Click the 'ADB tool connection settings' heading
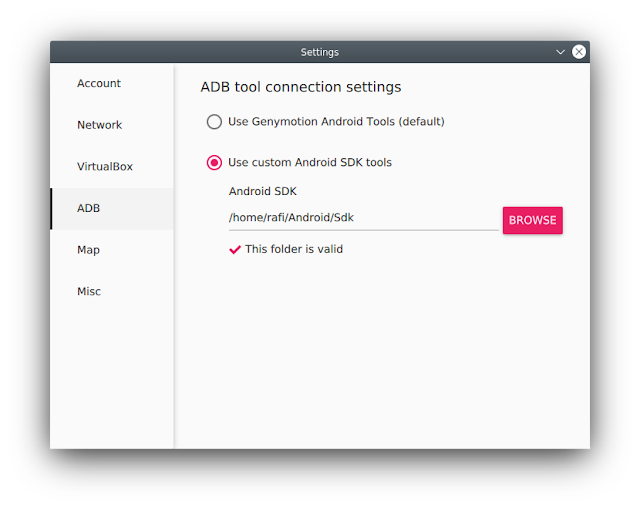Viewport: 640px width, 508px height. 301,87
